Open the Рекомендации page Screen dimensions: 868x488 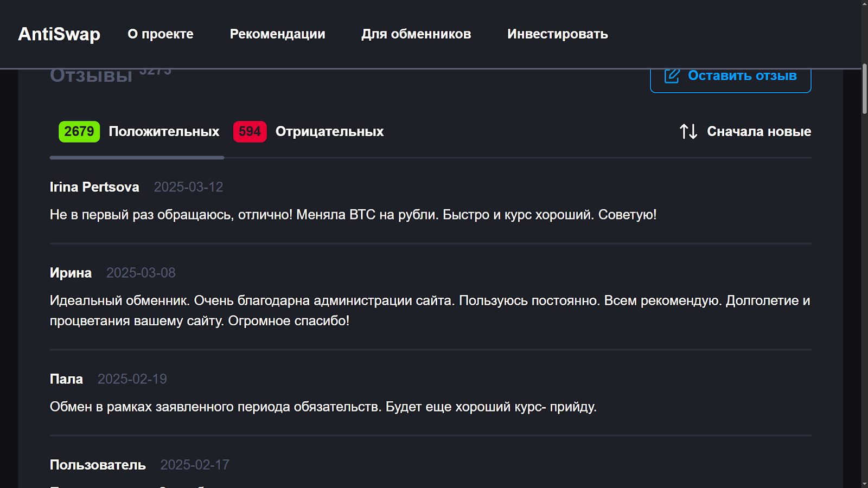point(277,34)
